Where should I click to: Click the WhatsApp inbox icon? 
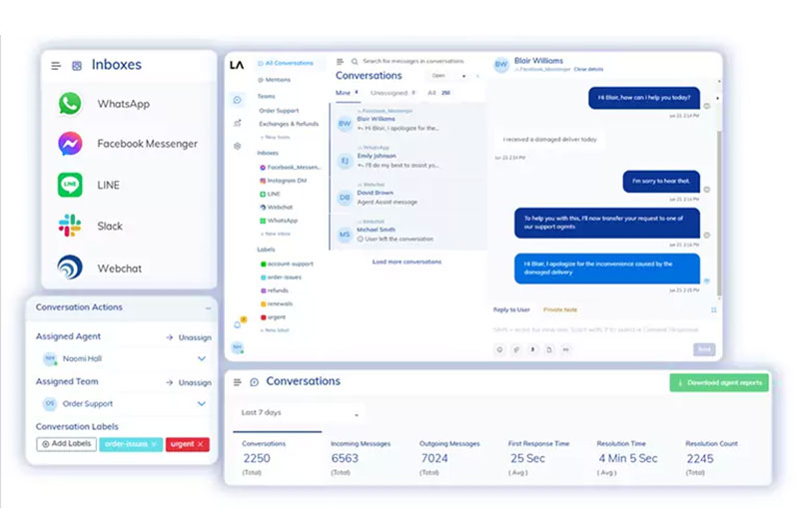(69, 104)
